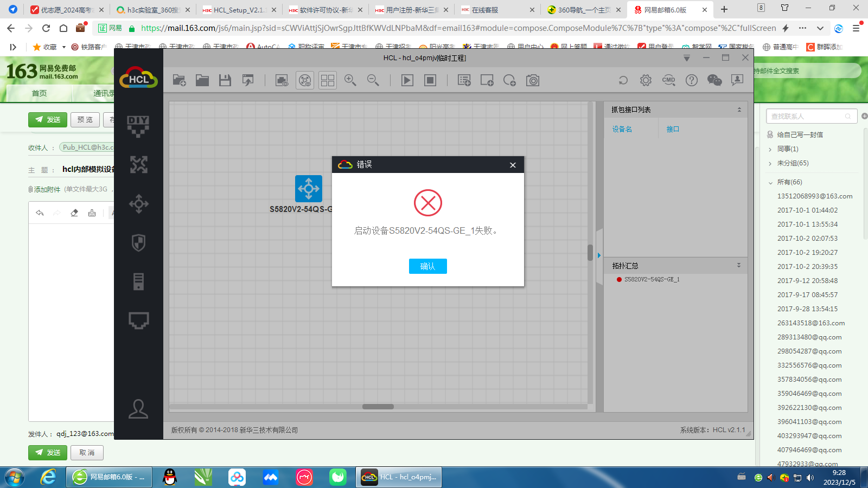This screenshot has height=488, width=868.
Task: Expand the 未分组(65) contact group
Action: point(770,163)
